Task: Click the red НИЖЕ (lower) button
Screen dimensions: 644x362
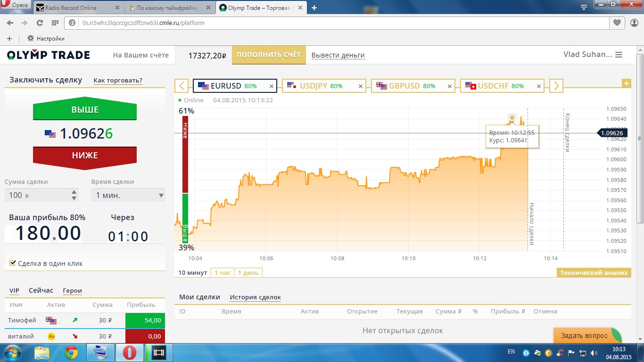Action: pos(85,156)
